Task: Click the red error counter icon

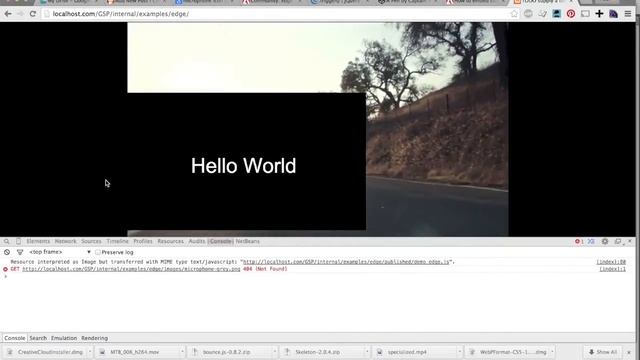Action: [579, 241]
